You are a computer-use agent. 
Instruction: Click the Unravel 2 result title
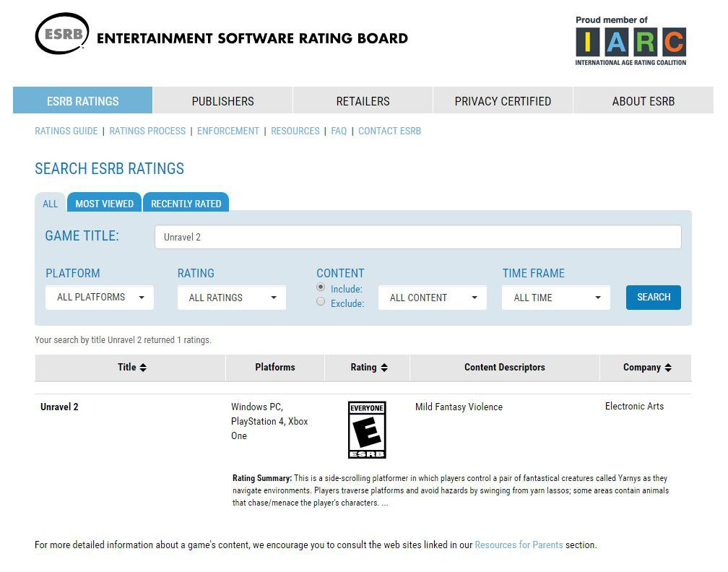click(x=59, y=407)
